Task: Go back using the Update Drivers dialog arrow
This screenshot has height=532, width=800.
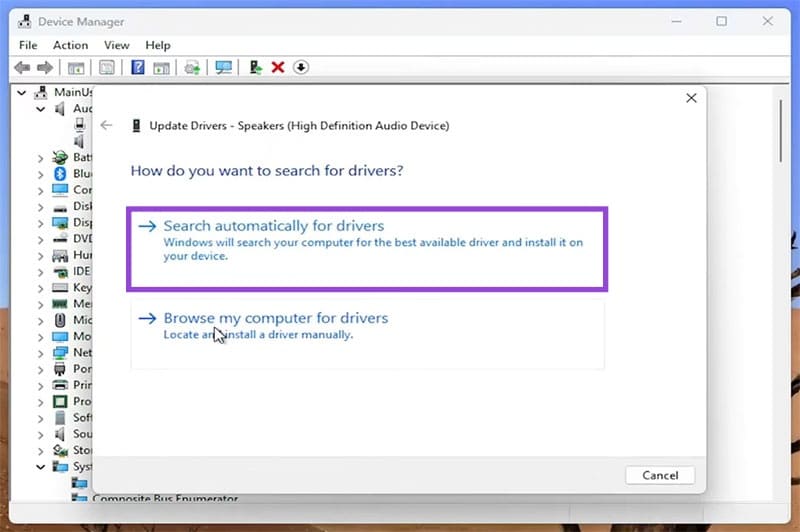Action: [x=107, y=126]
